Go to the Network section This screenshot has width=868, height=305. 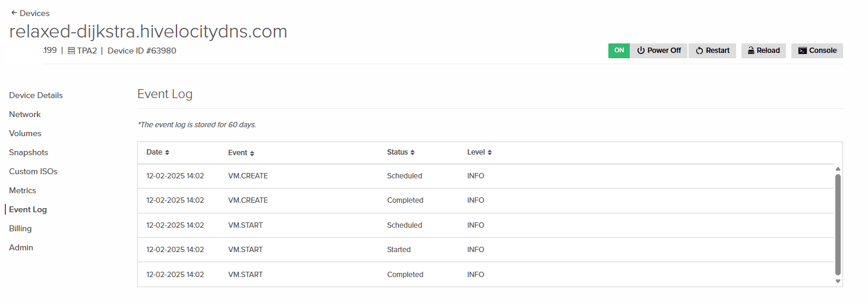pos(25,114)
